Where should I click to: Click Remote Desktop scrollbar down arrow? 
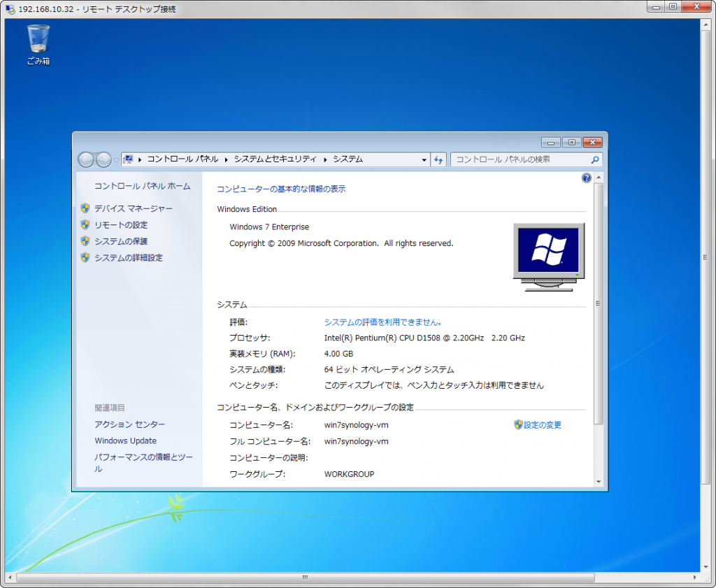coord(706,568)
